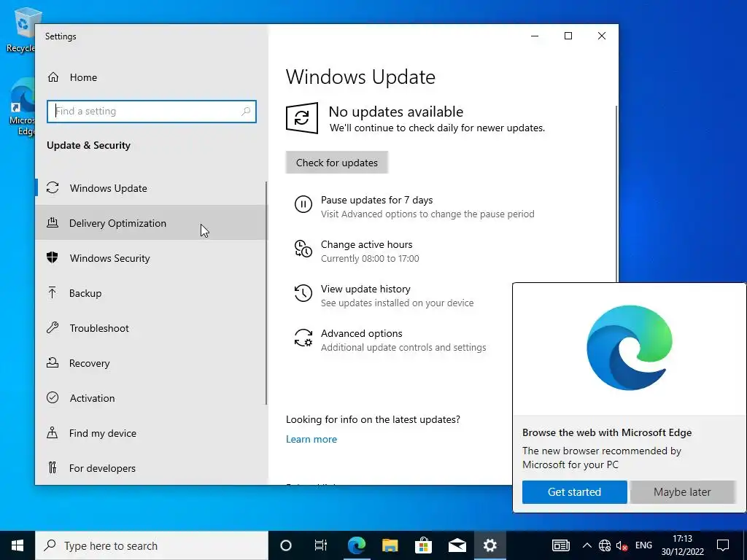
Task: Open For developers settings
Action: click(152, 467)
